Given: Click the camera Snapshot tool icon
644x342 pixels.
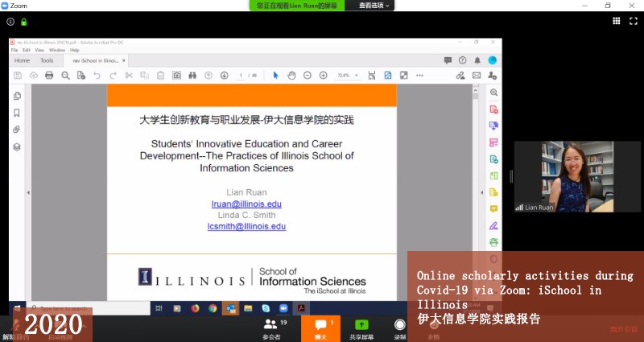Looking at the screenshot, I should [176, 76].
